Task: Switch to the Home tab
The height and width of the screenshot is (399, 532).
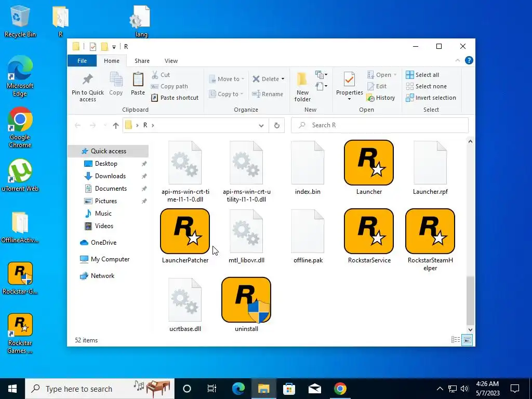Action: [112, 61]
